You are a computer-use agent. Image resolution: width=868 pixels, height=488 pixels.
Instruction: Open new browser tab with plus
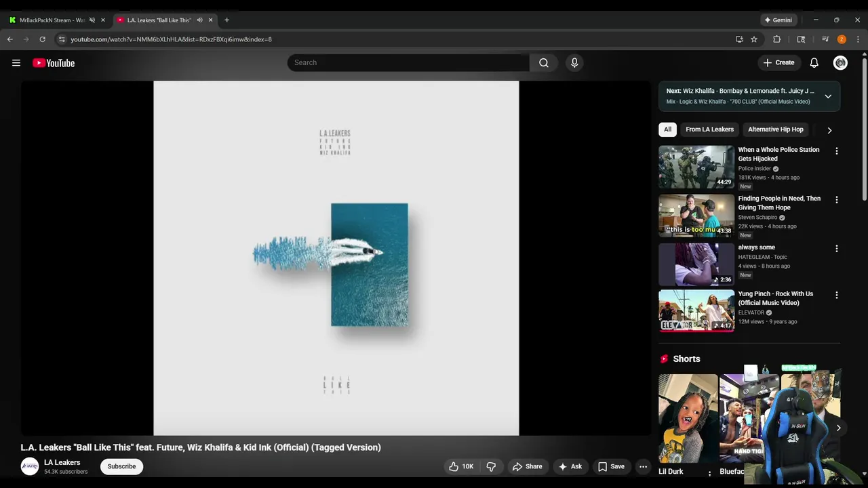(x=226, y=20)
